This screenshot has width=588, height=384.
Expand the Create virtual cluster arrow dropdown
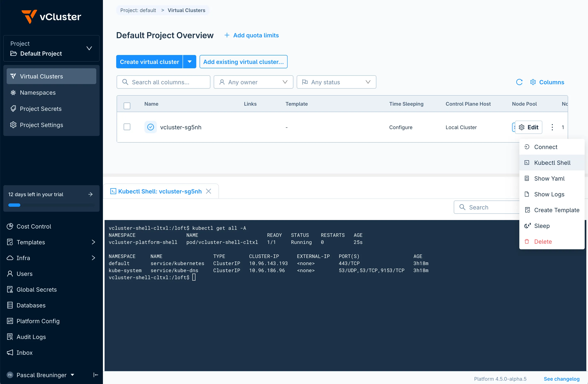(x=189, y=62)
